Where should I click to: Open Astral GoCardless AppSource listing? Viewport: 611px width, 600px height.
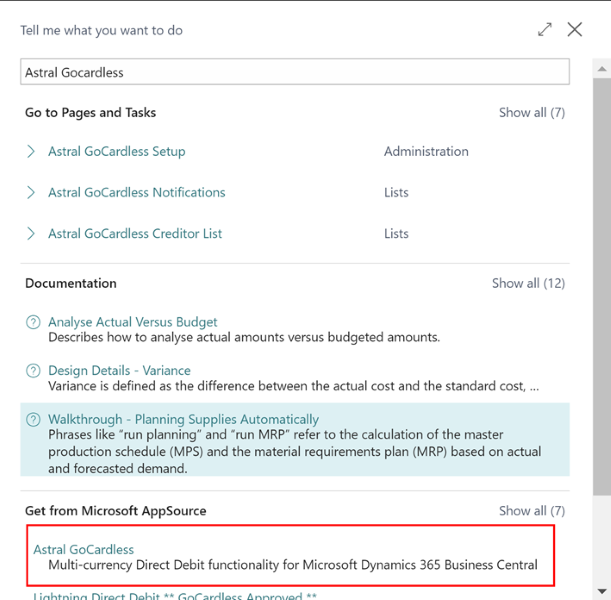[x=83, y=549]
